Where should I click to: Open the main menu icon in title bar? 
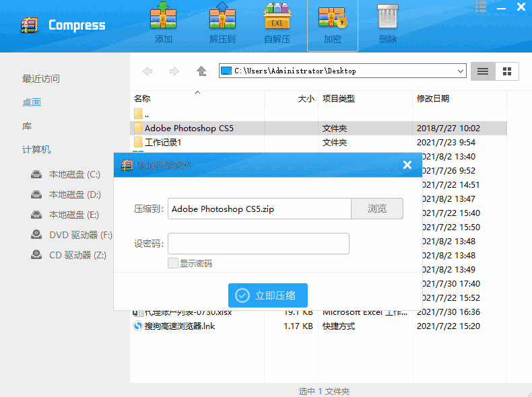(480, 7)
